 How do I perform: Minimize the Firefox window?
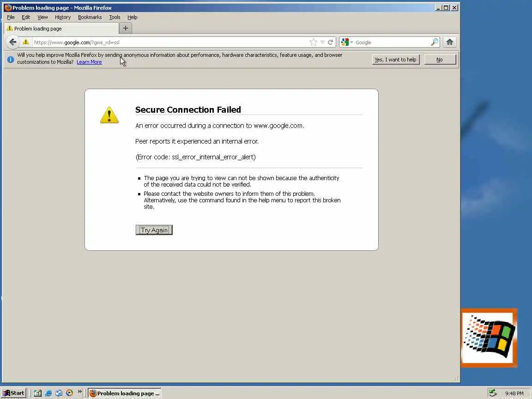tap(438, 7)
